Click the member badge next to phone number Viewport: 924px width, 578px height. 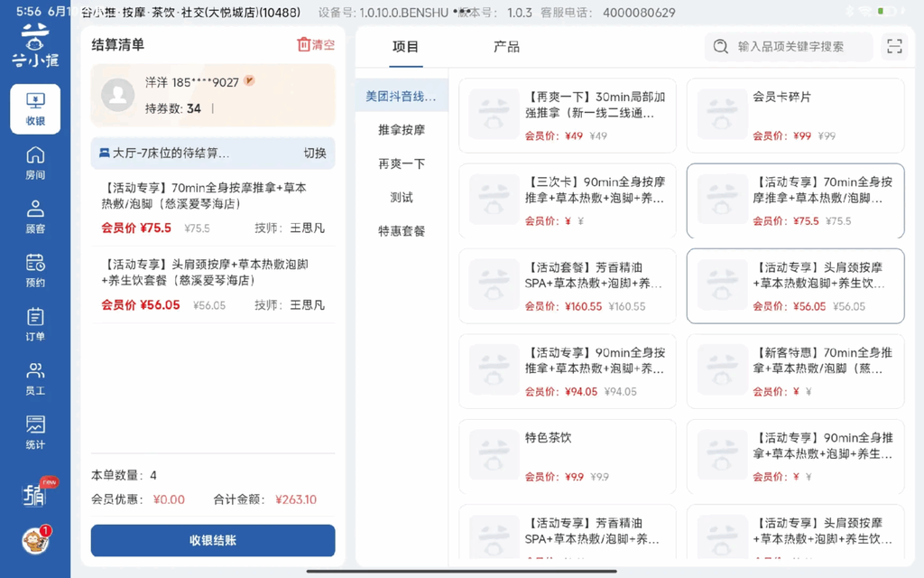(249, 80)
